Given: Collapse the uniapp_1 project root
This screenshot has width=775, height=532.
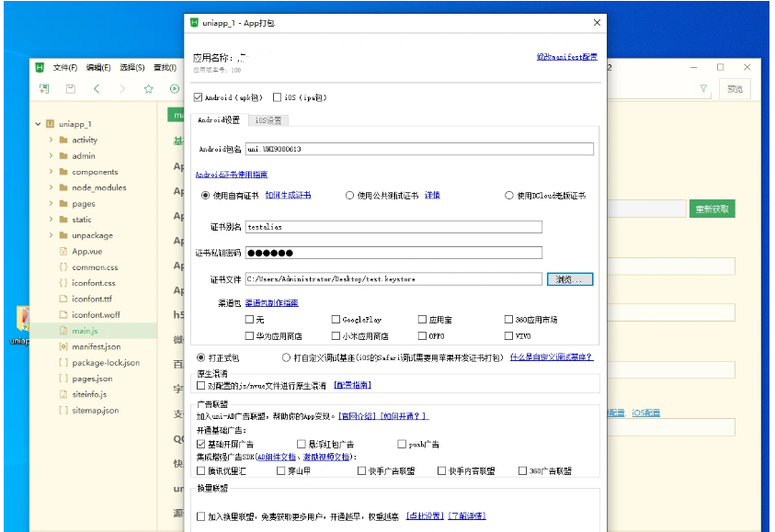Looking at the screenshot, I should point(38,124).
